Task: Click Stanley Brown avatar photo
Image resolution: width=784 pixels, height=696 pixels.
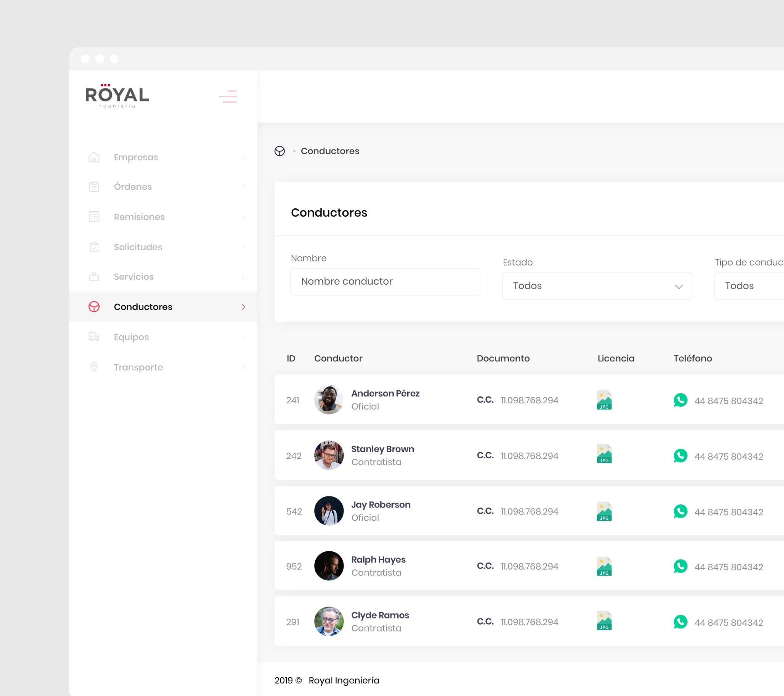Action: pyautogui.click(x=329, y=455)
